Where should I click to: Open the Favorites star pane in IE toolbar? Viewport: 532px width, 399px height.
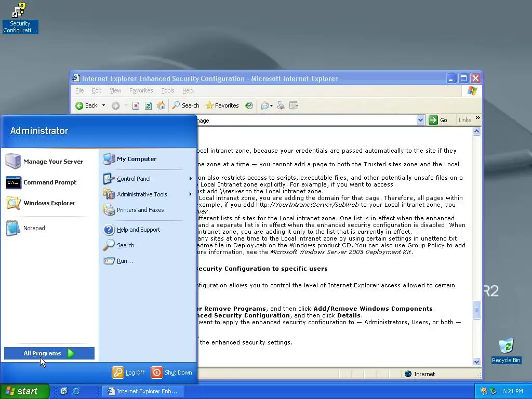[222, 105]
